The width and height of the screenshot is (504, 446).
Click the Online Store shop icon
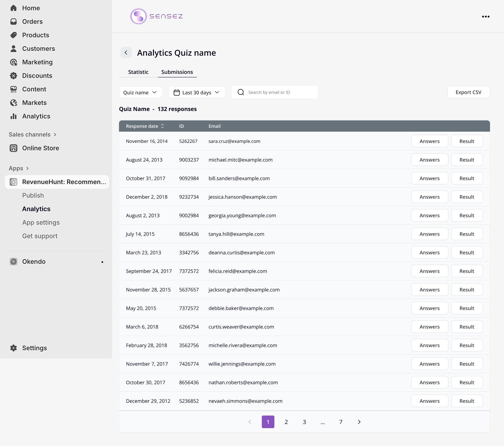14,148
